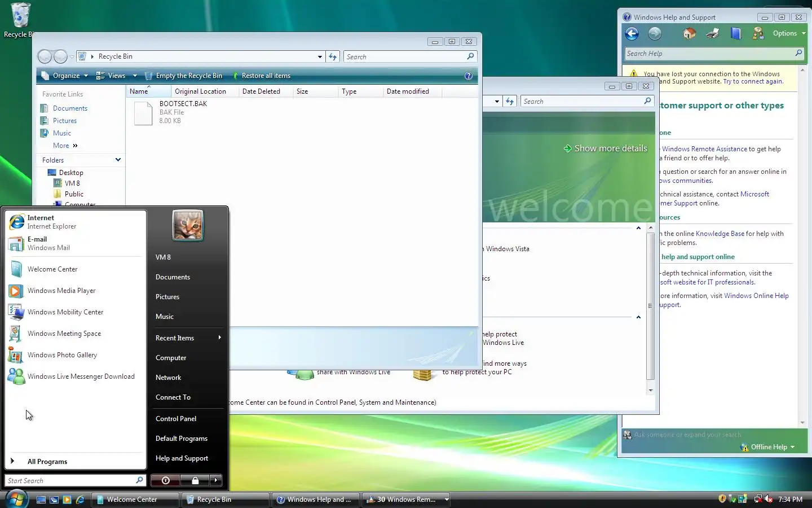Open Internet Explorer from Start menu
The width and height of the screenshot is (812, 508).
click(76, 222)
